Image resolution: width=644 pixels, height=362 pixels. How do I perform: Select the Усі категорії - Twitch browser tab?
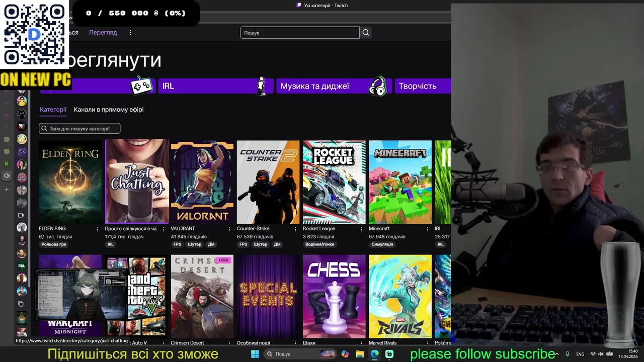[x=322, y=6]
